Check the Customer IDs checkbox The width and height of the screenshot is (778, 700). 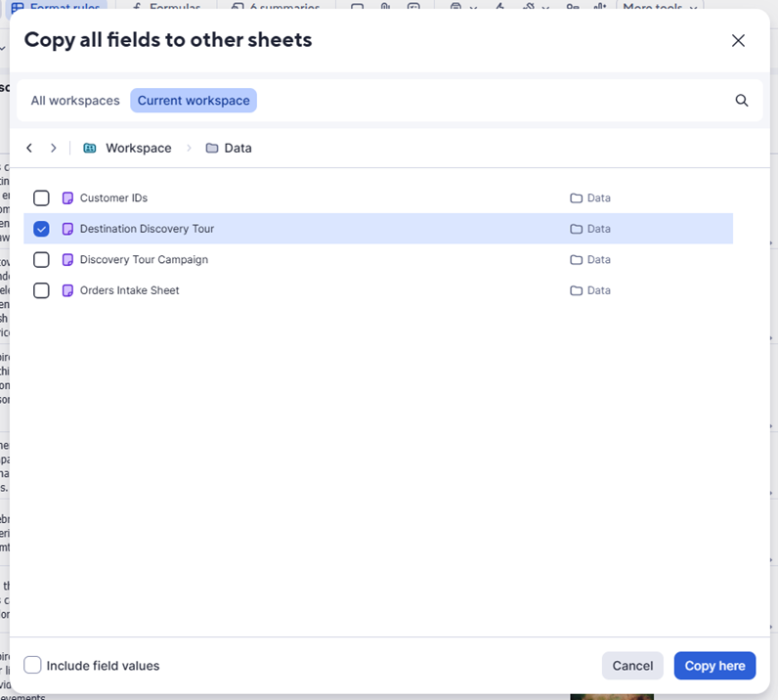pyautogui.click(x=41, y=198)
